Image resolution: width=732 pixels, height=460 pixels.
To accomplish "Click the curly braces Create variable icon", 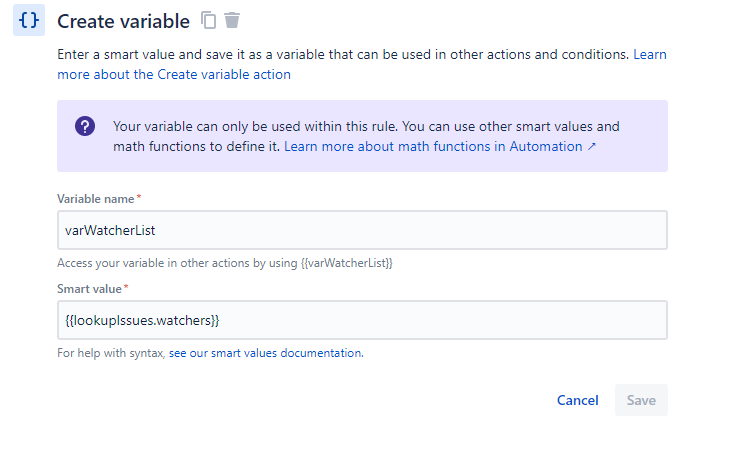I will (29, 20).
